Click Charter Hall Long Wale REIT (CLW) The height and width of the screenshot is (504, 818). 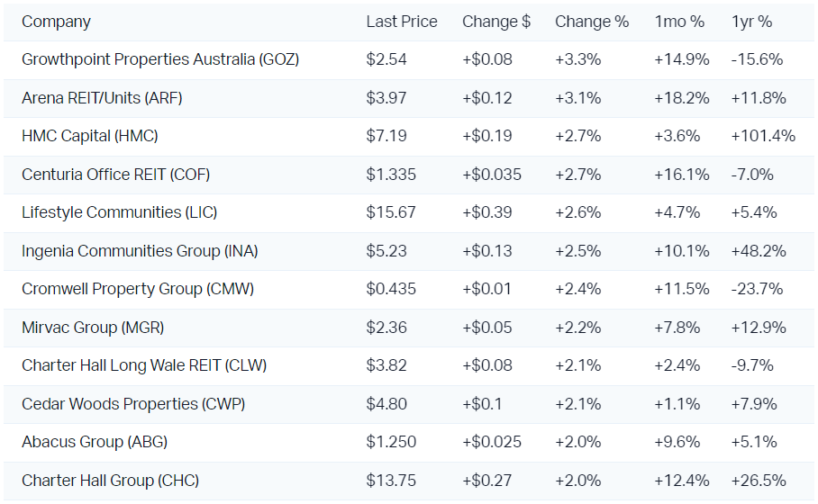[144, 365]
